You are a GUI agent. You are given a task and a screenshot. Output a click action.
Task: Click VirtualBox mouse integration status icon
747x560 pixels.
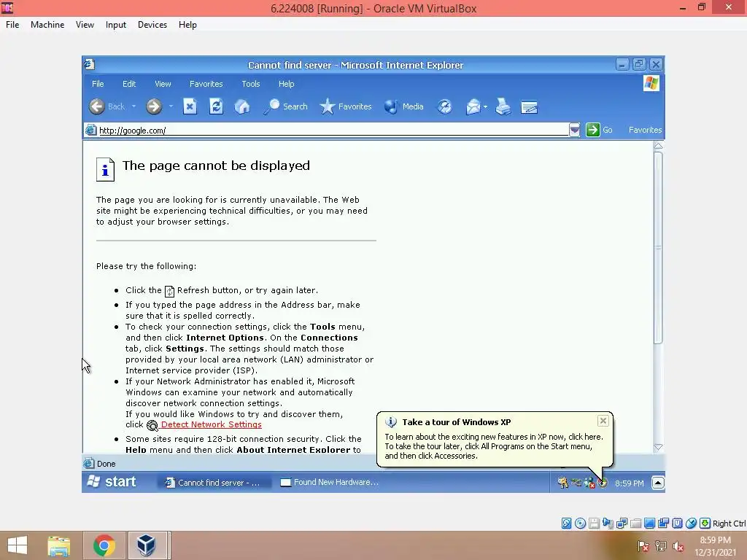tap(692, 524)
